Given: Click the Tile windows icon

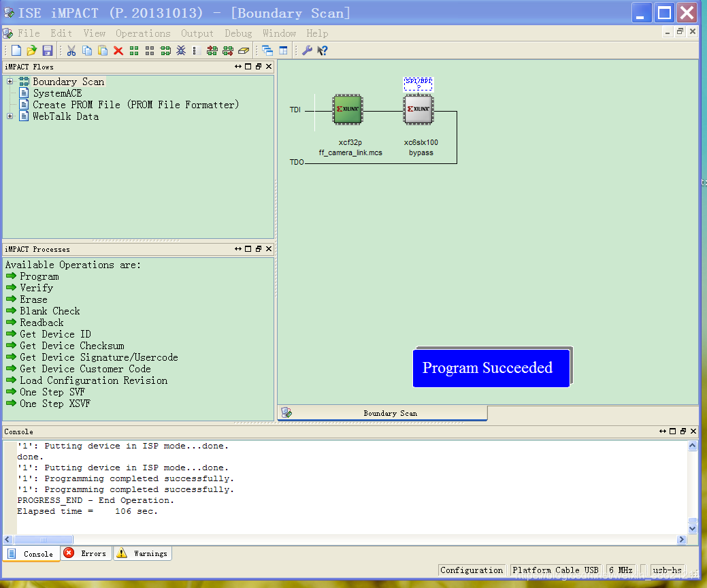Looking at the screenshot, I should point(283,50).
